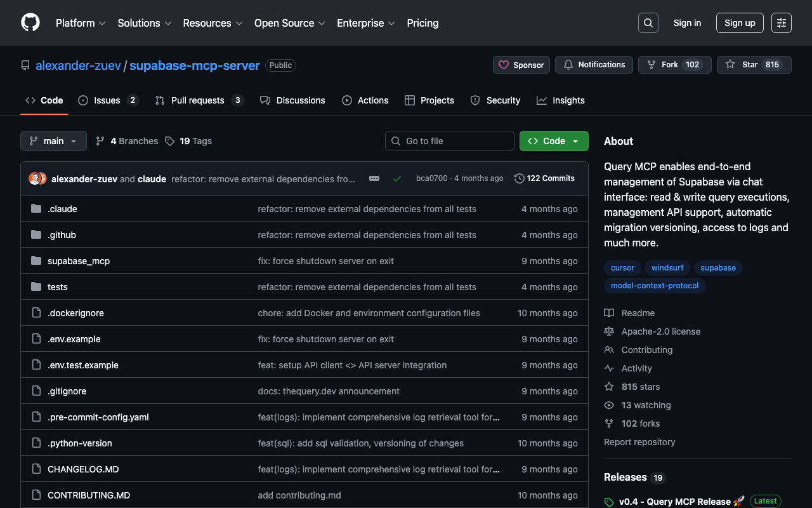Open search with the magnifier icon
812x508 pixels.
click(648, 23)
